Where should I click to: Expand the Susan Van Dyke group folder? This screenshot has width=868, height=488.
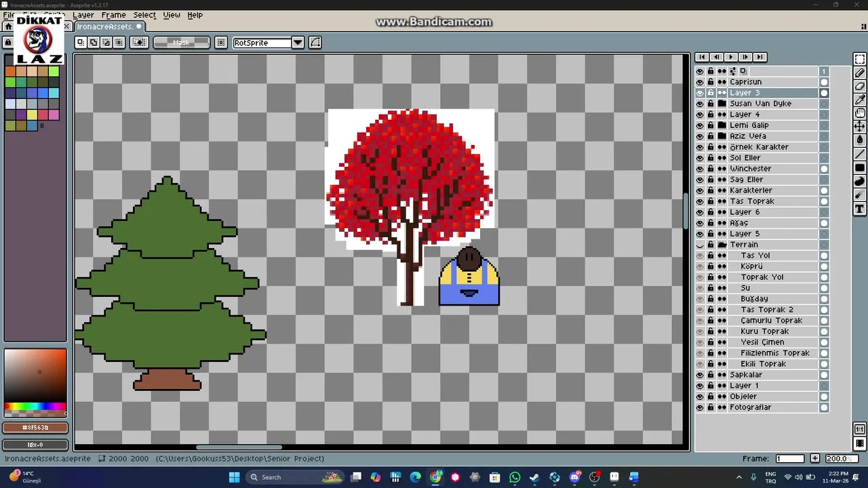pos(722,104)
